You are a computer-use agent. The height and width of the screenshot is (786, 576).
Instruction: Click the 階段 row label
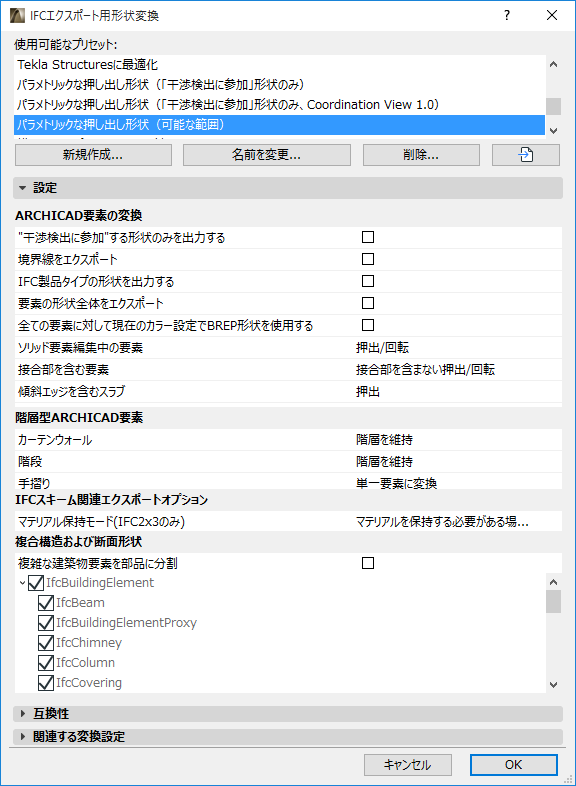pyautogui.click(x=30, y=462)
